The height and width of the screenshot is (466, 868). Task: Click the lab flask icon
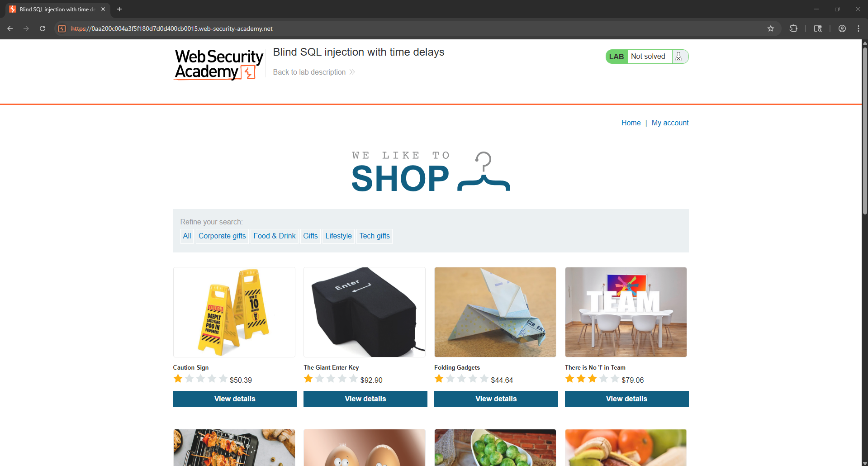(678, 57)
